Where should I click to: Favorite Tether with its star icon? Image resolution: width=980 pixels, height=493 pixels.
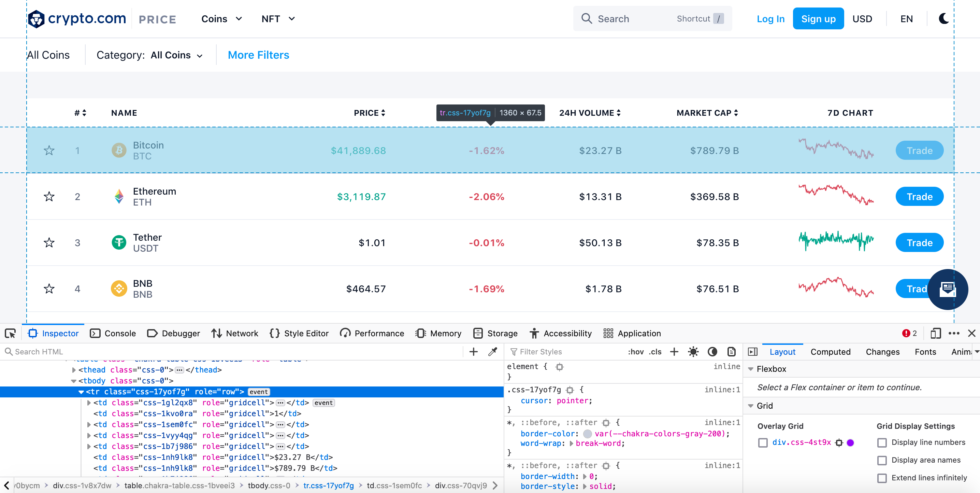click(x=49, y=242)
